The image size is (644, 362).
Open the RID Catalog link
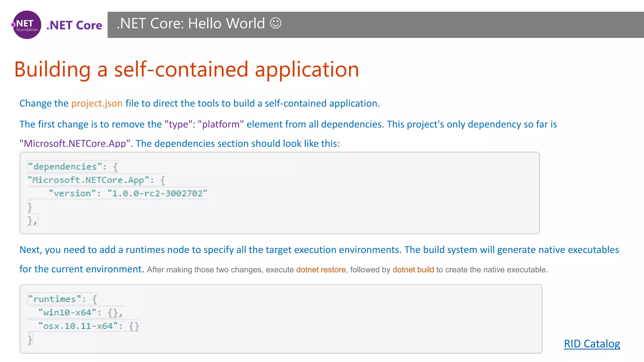[591, 343]
